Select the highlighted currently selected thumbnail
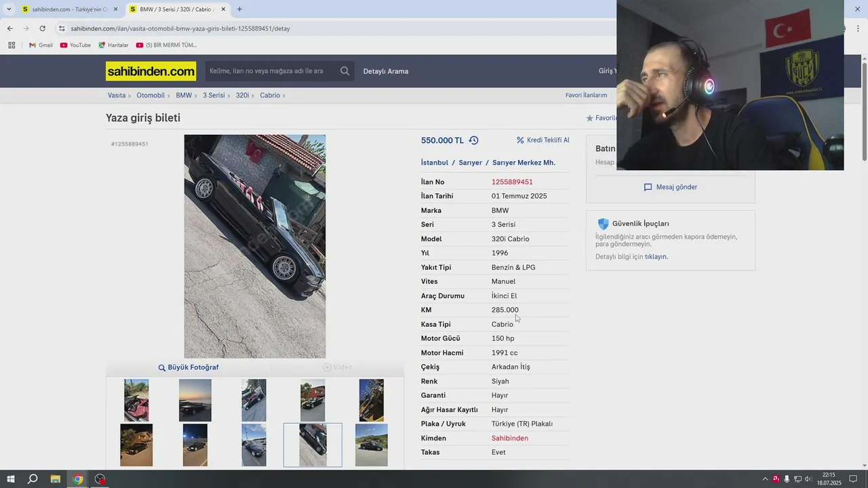Viewport: 868px width, 488px height. pyautogui.click(x=313, y=445)
